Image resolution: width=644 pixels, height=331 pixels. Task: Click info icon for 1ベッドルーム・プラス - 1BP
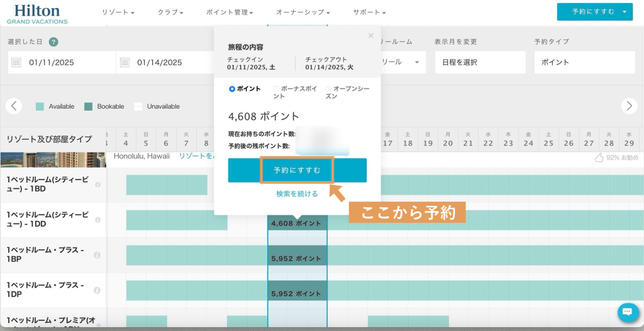97,255
